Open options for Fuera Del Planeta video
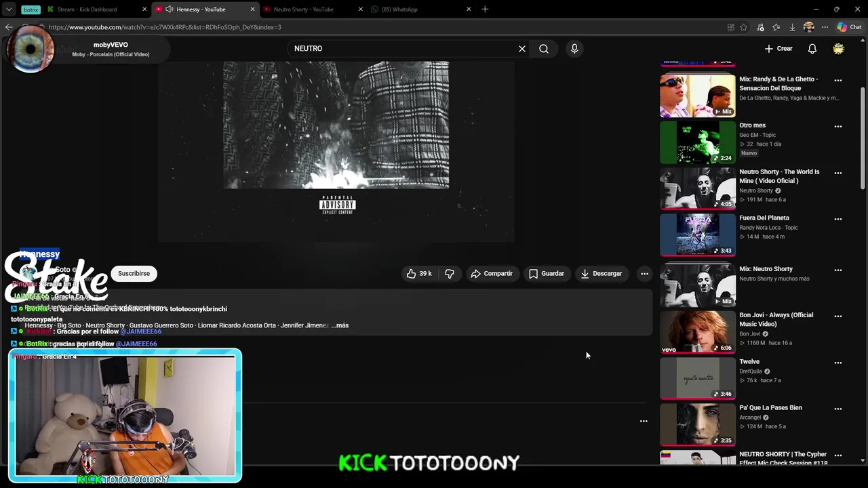 pos(838,219)
